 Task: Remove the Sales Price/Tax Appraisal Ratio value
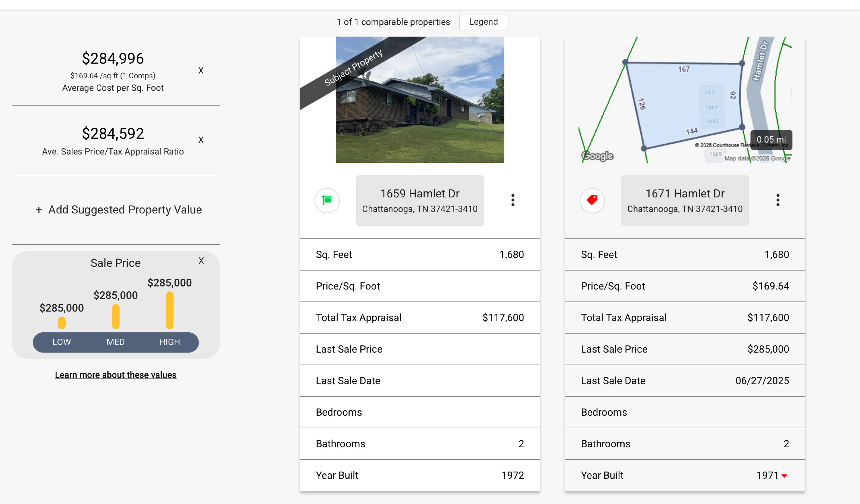coord(201,140)
